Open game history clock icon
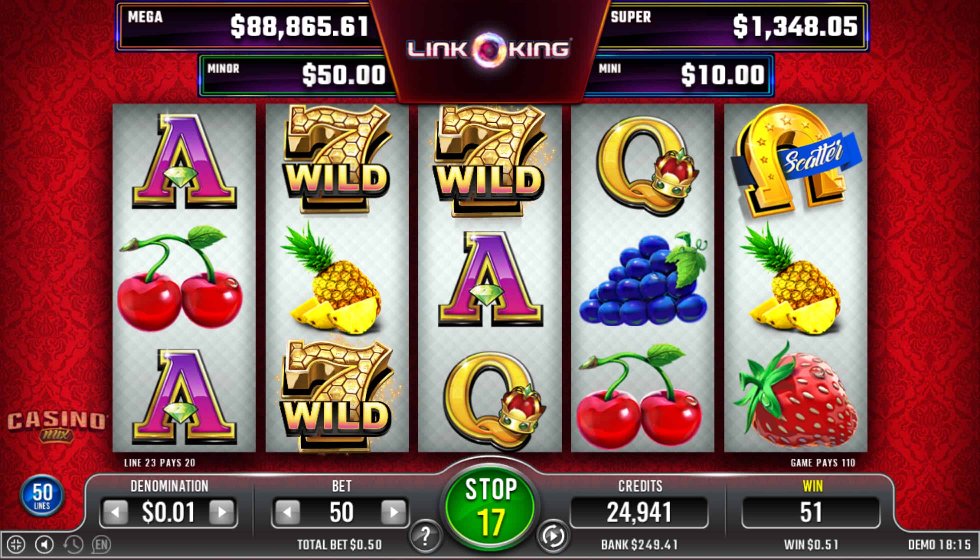980x560 pixels. (73, 545)
